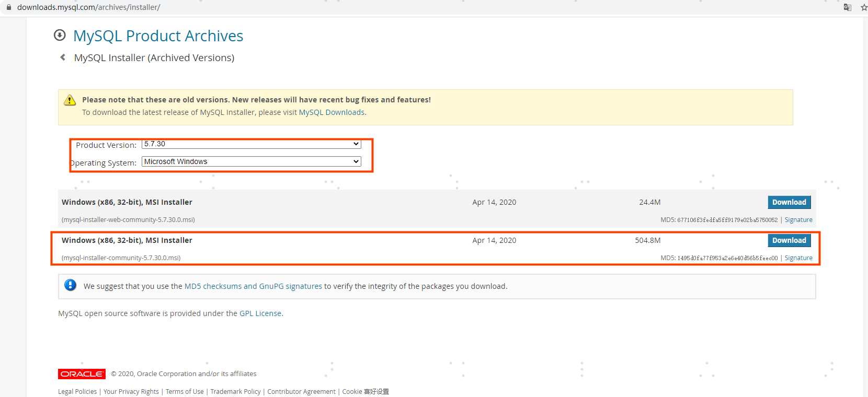Image resolution: width=868 pixels, height=397 pixels.
Task: Click the lock icon in address bar
Action: (8, 7)
